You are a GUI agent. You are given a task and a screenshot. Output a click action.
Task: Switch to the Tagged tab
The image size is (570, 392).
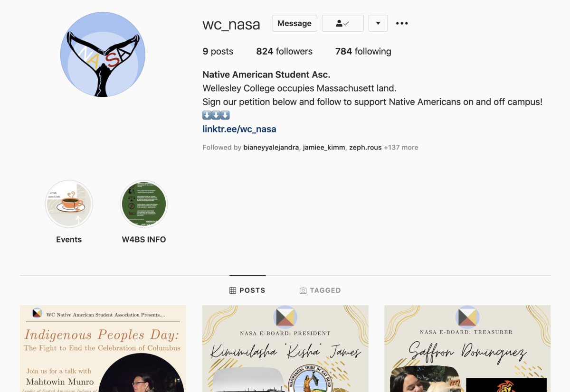[x=320, y=290]
